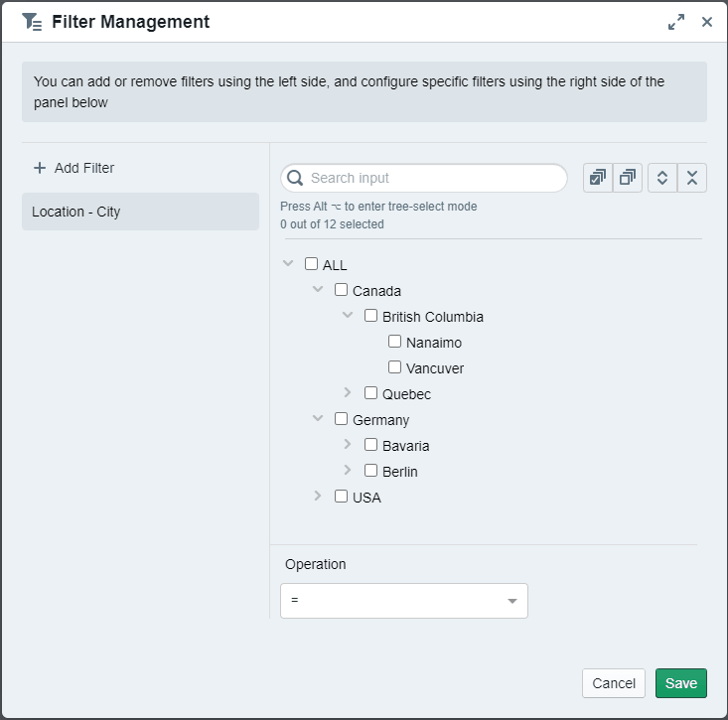Image resolution: width=728 pixels, height=720 pixels.
Task: Focus the Search input field
Action: [x=432, y=178]
